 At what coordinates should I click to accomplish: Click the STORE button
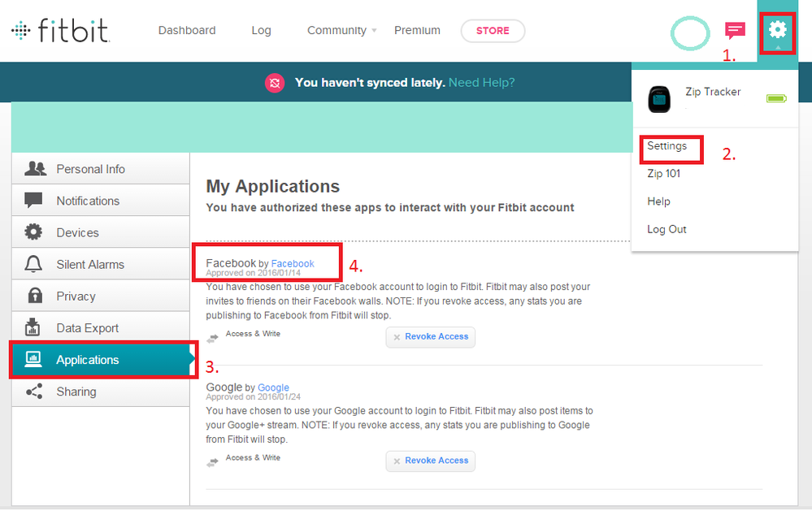[493, 31]
